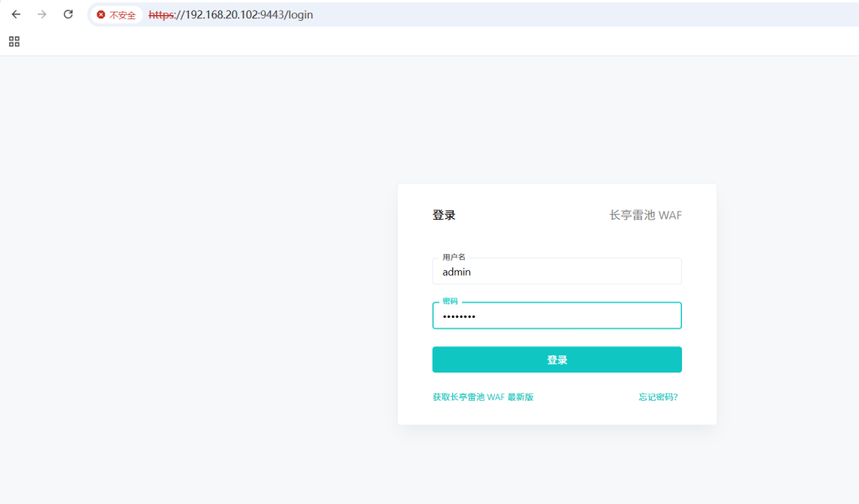The height and width of the screenshot is (504, 859).
Task: Go back using the browser back arrow
Action: 16,14
